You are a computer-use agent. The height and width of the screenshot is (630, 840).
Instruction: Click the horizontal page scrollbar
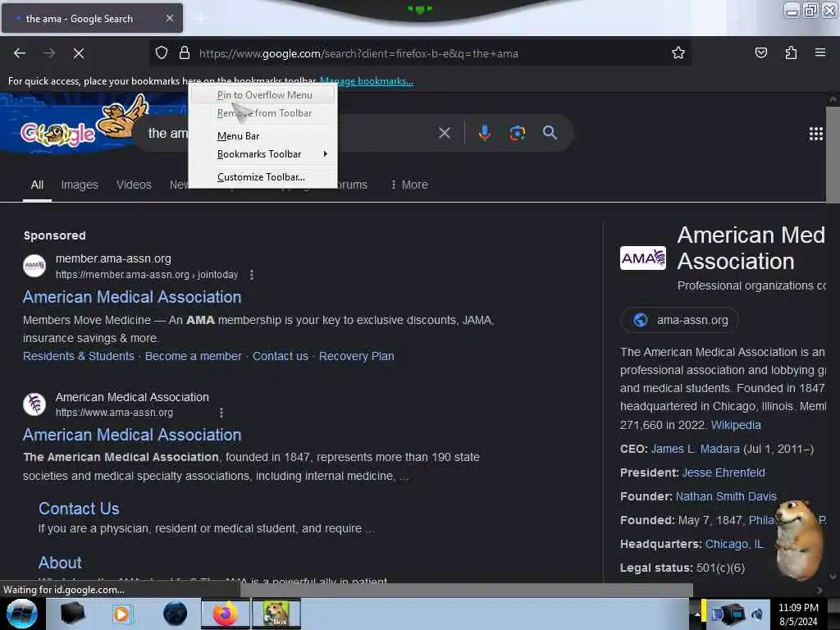466,590
